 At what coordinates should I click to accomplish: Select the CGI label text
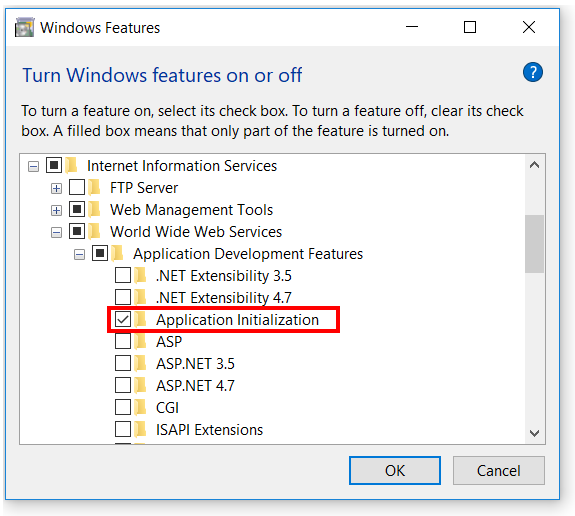[167, 408]
